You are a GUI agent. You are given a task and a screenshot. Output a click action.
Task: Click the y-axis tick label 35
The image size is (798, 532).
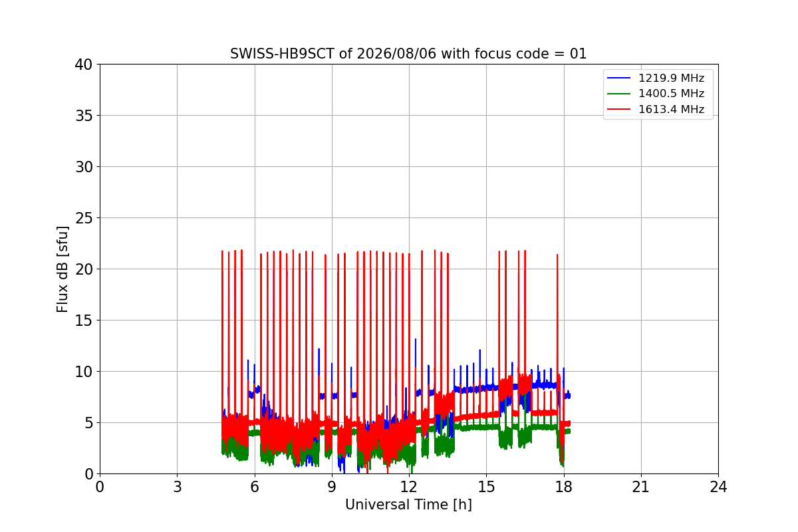(x=84, y=116)
